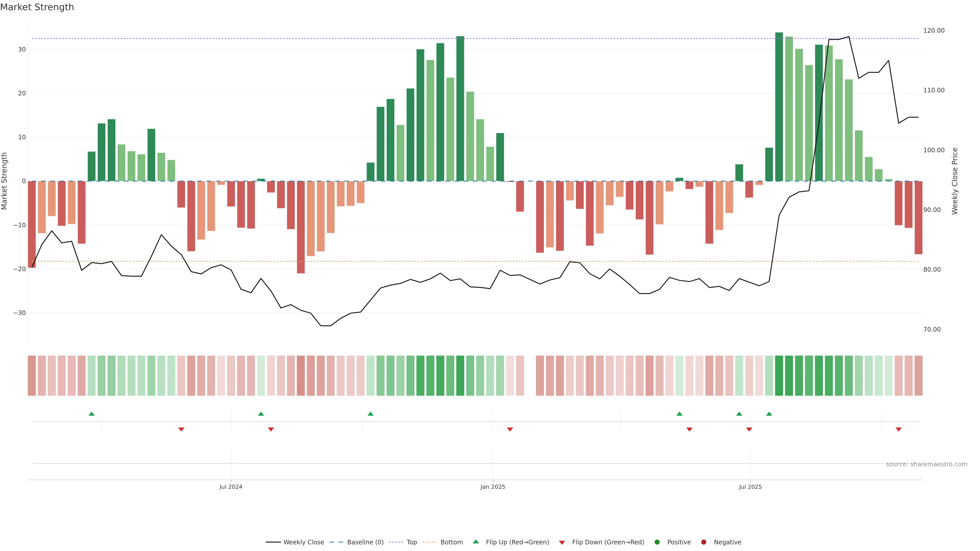Click the last red flip-down triangle marker
The image size is (980, 551).
[x=899, y=429]
